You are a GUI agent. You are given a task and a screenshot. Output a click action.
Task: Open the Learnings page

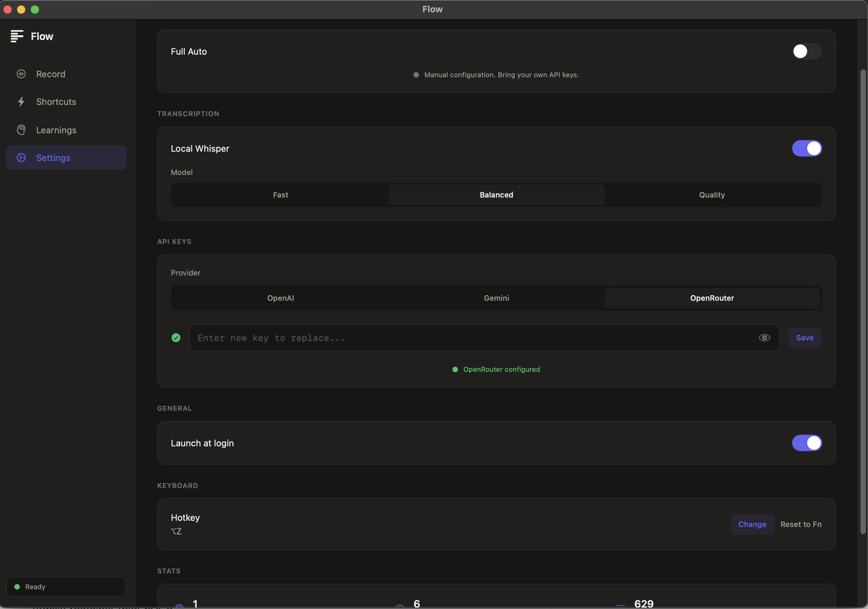(56, 130)
